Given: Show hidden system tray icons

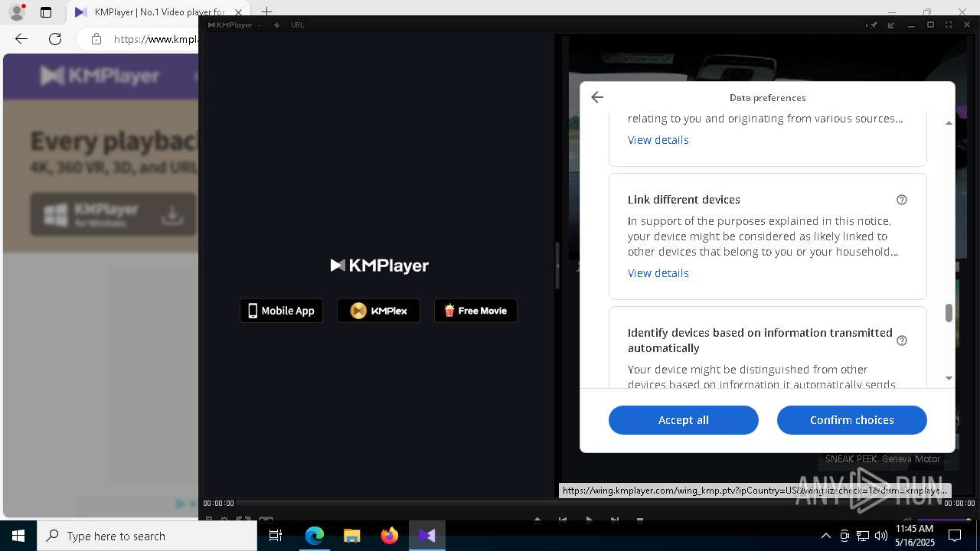Looking at the screenshot, I should (x=825, y=536).
